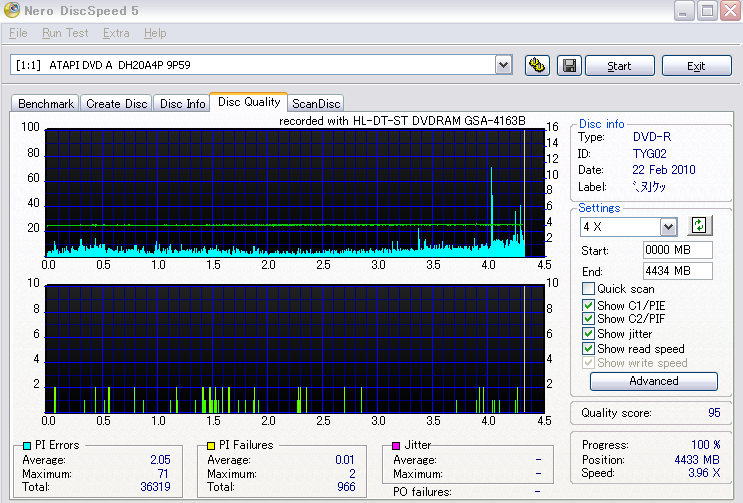Open the Help menu
This screenshot has width=743, height=503.
click(x=155, y=33)
